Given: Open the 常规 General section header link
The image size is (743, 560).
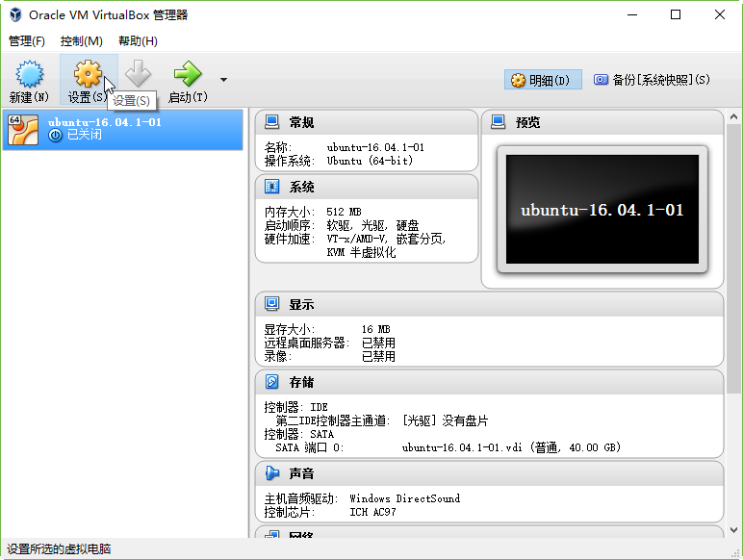Looking at the screenshot, I should point(302,123).
